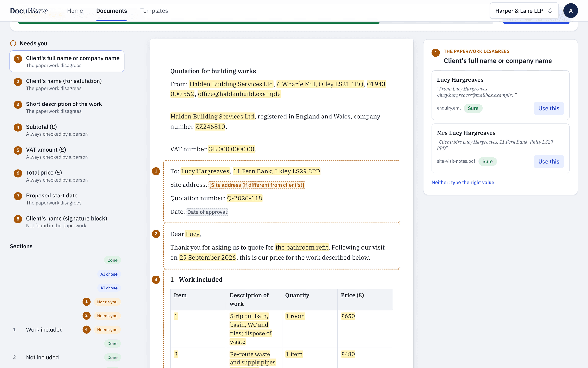
Task: Select 'Client's name (signature block)' item
Action: 67,222
